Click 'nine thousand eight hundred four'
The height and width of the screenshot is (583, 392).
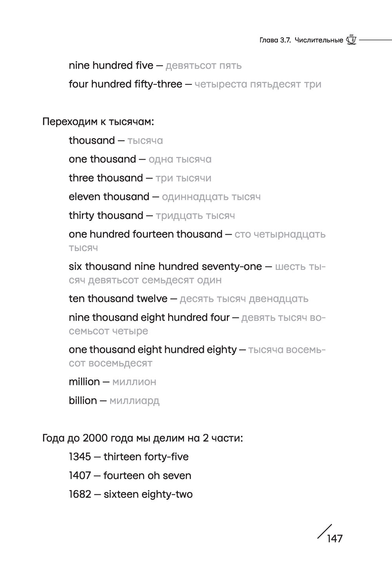tap(149, 317)
